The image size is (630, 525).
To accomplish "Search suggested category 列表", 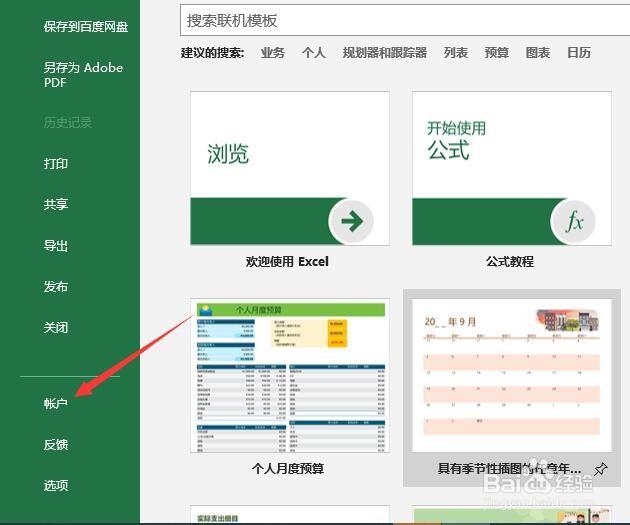I will point(456,53).
